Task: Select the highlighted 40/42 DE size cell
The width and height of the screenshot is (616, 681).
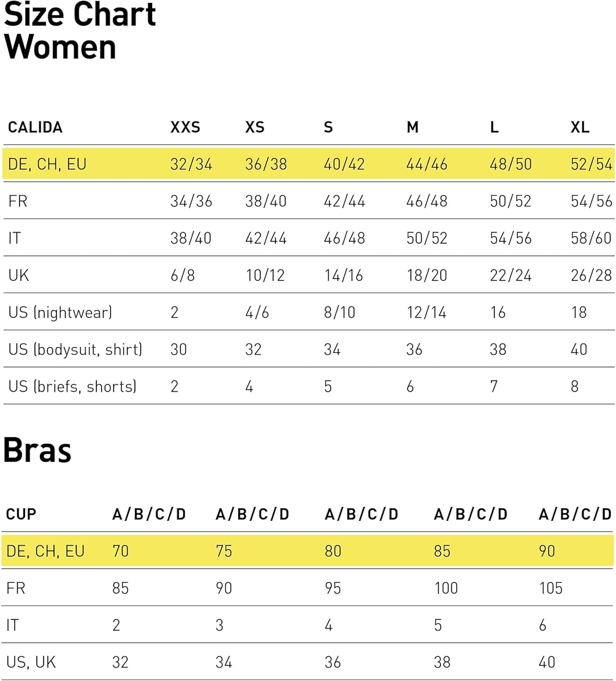Action: click(x=344, y=164)
